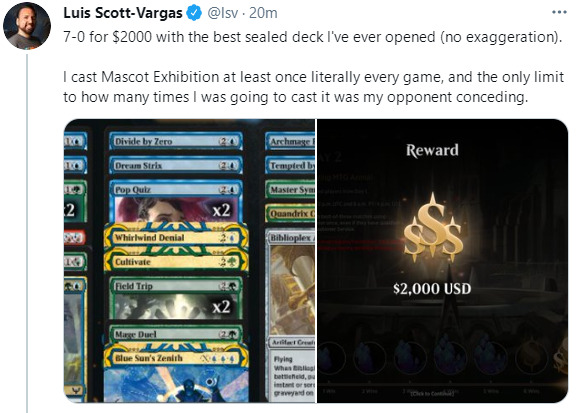Select the Divide by Zero card
576x413 pixels.
(176, 141)
